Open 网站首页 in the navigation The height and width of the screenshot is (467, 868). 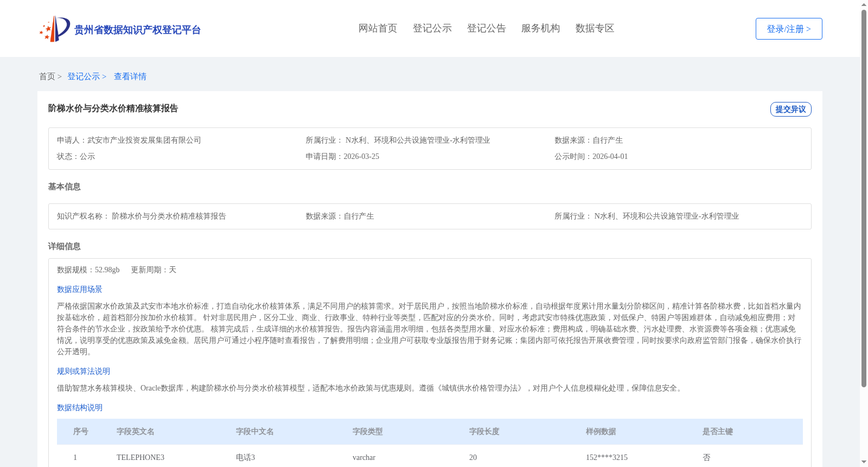[x=378, y=28]
